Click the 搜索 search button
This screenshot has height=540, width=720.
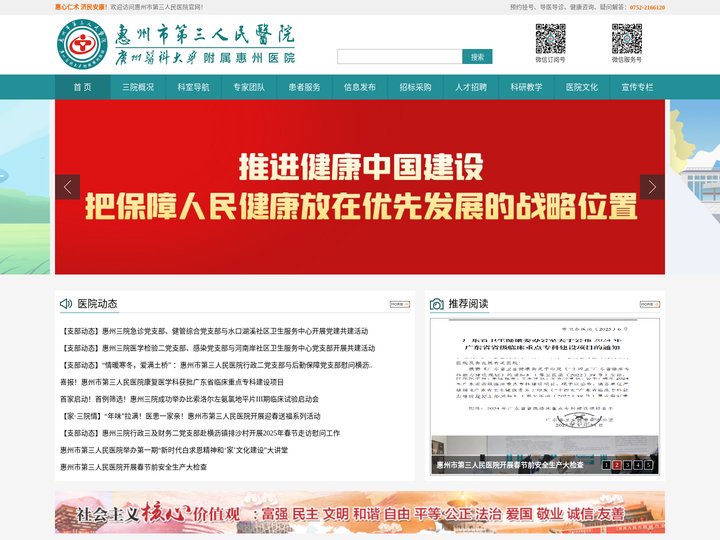coord(477,56)
